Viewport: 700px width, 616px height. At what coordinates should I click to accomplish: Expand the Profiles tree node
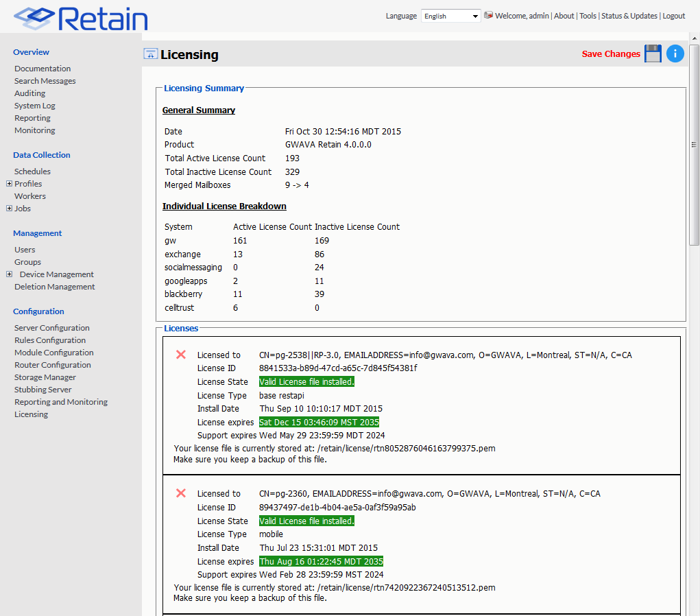(9, 184)
